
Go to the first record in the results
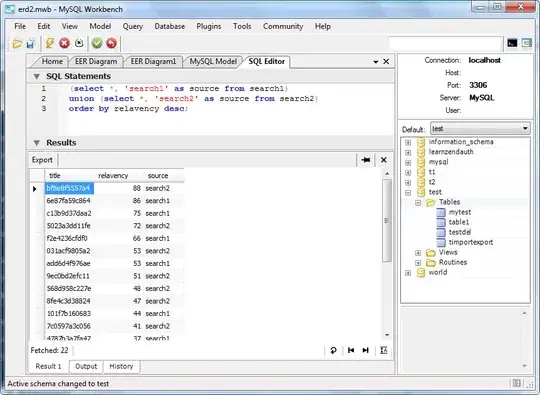(351, 350)
